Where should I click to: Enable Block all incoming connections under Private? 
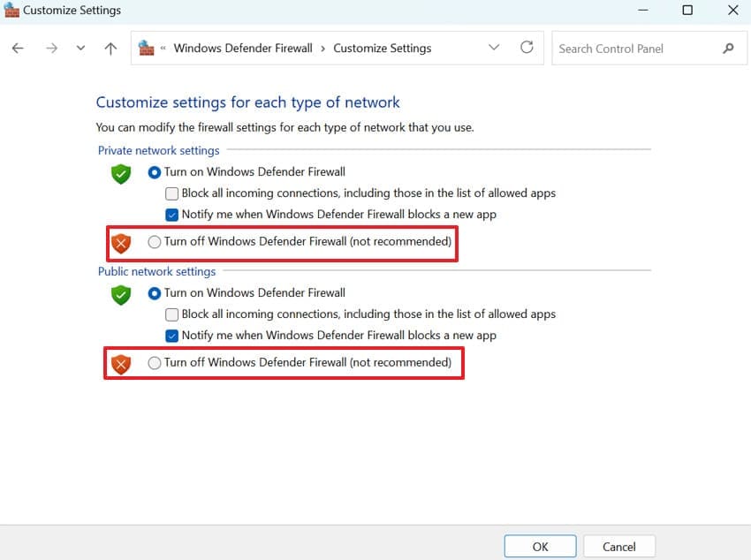[172, 193]
